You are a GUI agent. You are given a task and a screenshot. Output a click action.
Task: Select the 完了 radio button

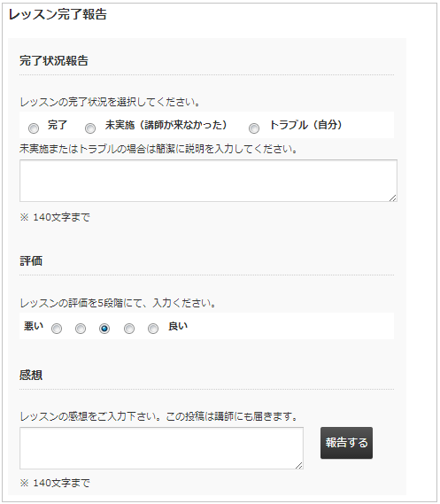(34, 128)
